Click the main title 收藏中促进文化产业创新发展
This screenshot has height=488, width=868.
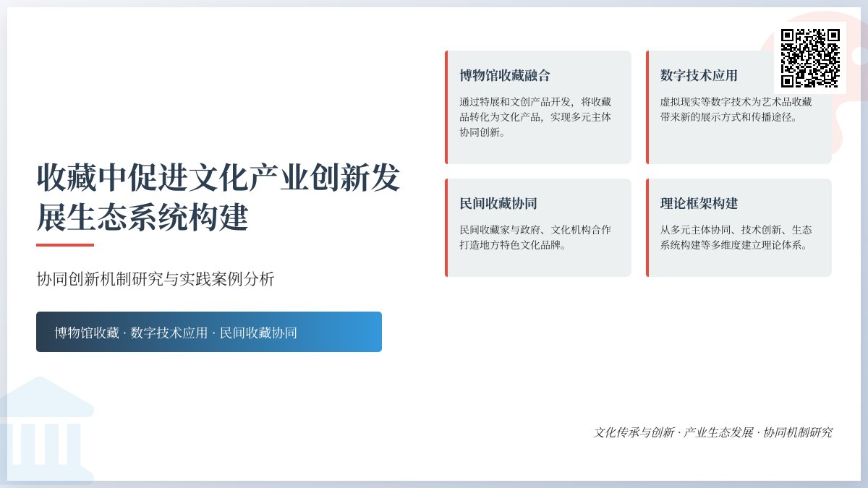coord(217,195)
